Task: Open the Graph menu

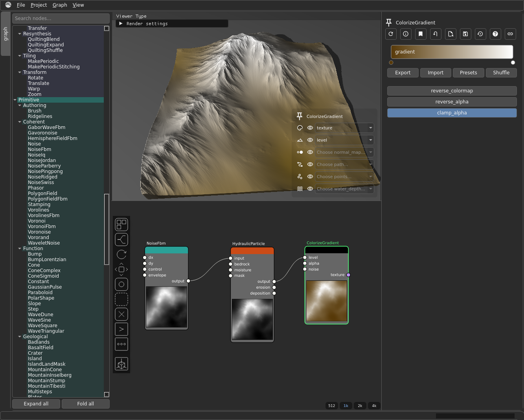Action: 60,5
